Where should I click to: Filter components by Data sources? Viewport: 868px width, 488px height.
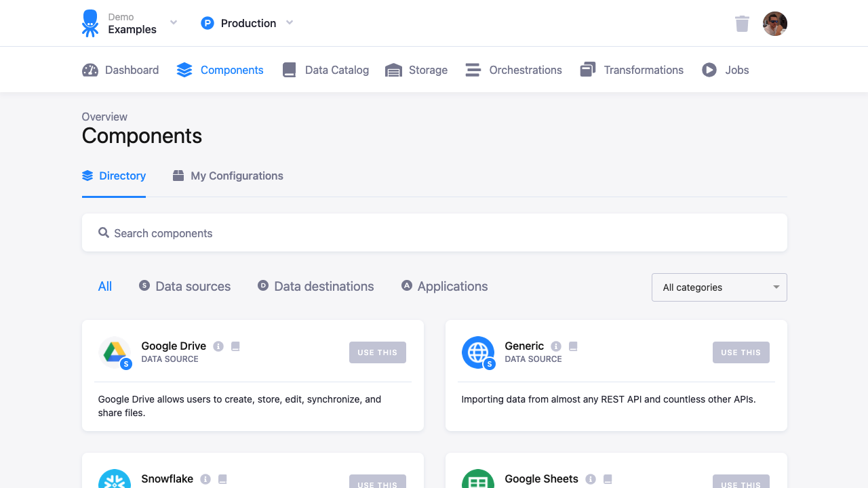pyautogui.click(x=184, y=286)
